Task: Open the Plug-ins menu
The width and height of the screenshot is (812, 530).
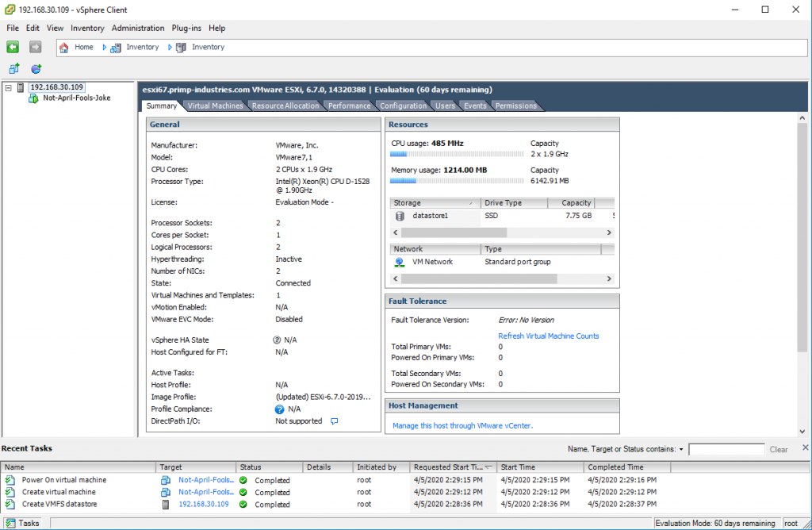Action: [x=186, y=28]
